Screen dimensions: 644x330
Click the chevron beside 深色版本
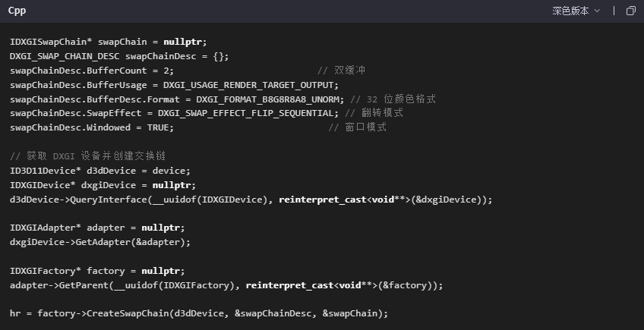pyautogui.click(x=597, y=11)
